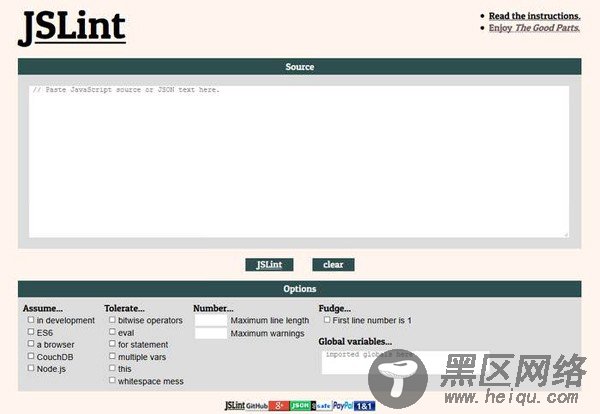Enable 'whitespace mess' tolerance
This screenshot has height=414, width=600.
(x=112, y=380)
